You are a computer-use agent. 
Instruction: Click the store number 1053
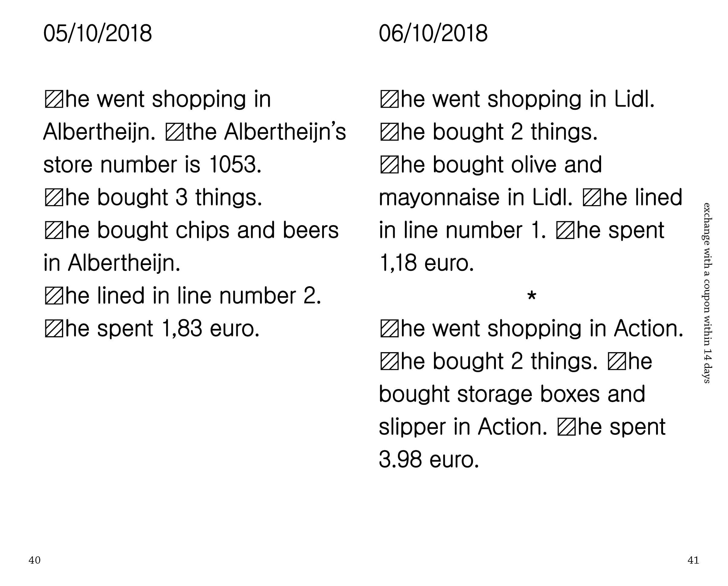[x=235, y=165]
